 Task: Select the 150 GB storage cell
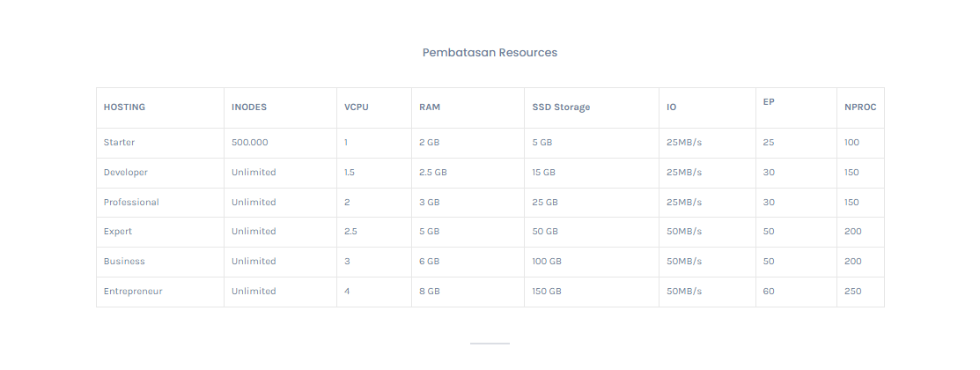click(x=547, y=292)
